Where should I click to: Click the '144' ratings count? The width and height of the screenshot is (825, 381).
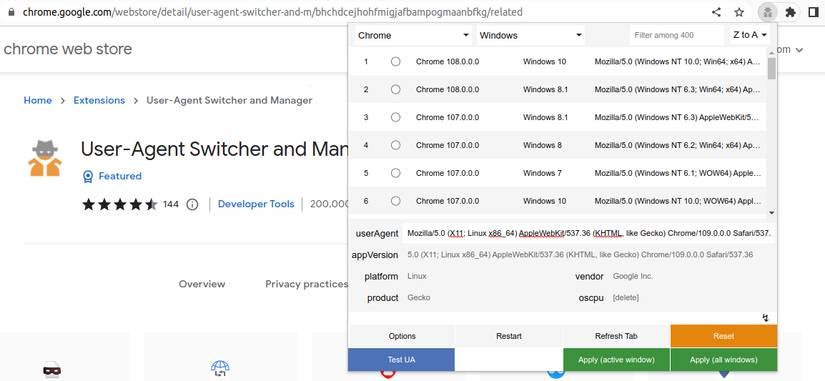170,204
